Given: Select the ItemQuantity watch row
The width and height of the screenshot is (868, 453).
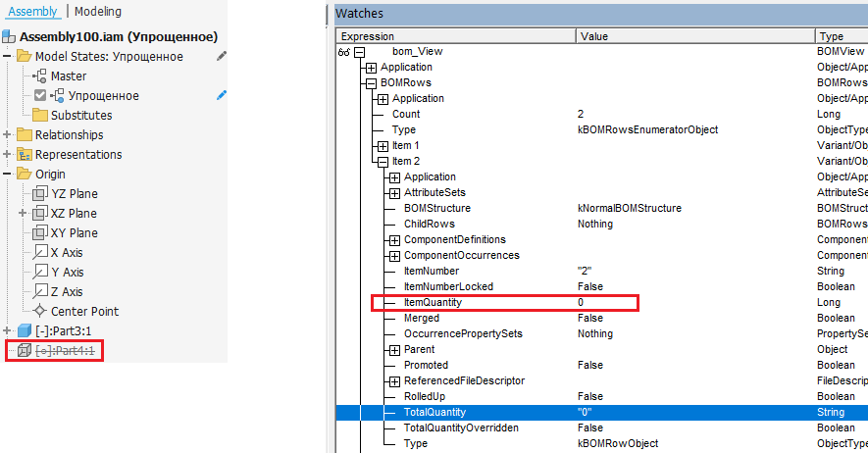Looking at the screenshot, I should pyautogui.click(x=602, y=303).
